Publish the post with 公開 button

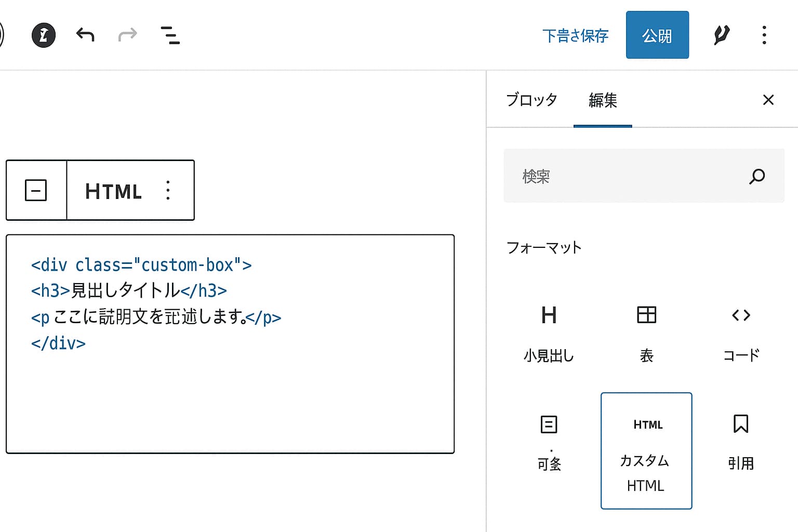pyautogui.click(x=657, y=35)
